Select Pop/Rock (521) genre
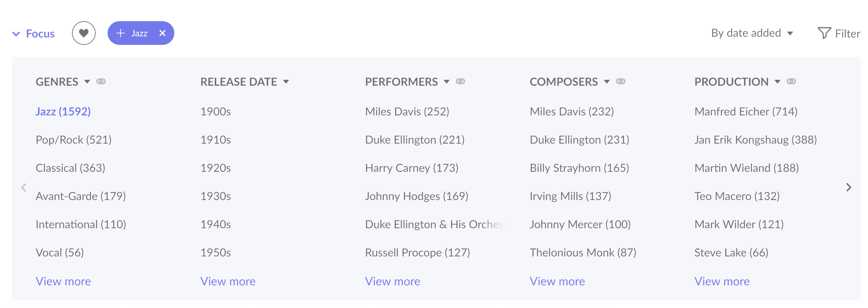 (73, 140)
